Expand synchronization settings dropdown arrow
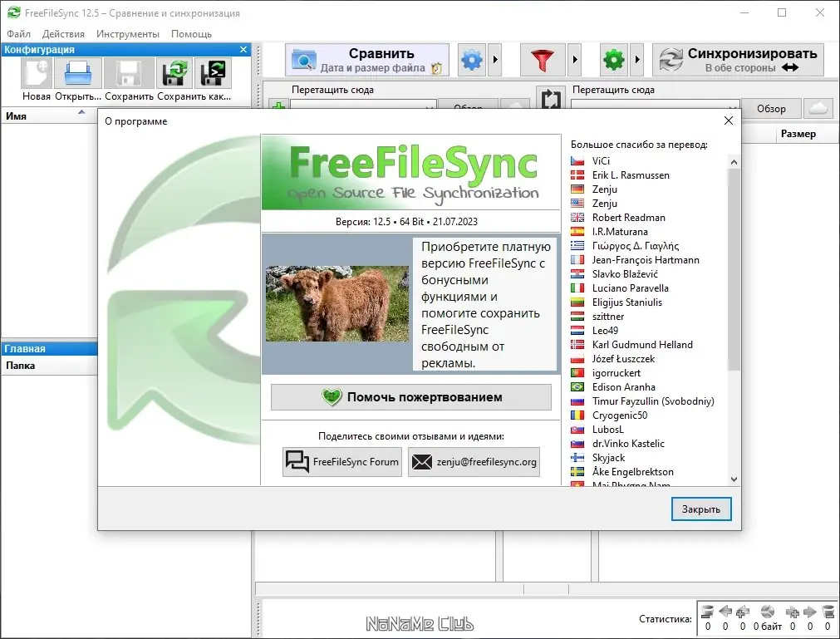 point(637,60)
